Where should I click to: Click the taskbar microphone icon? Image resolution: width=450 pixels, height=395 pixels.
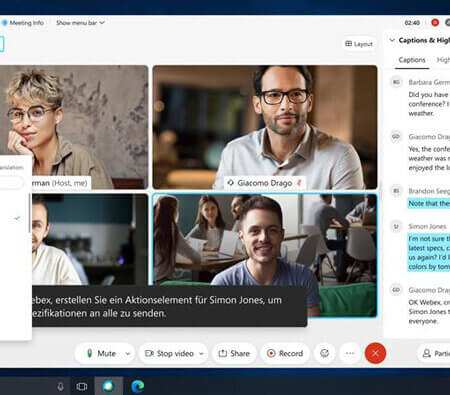pos(60,386)
